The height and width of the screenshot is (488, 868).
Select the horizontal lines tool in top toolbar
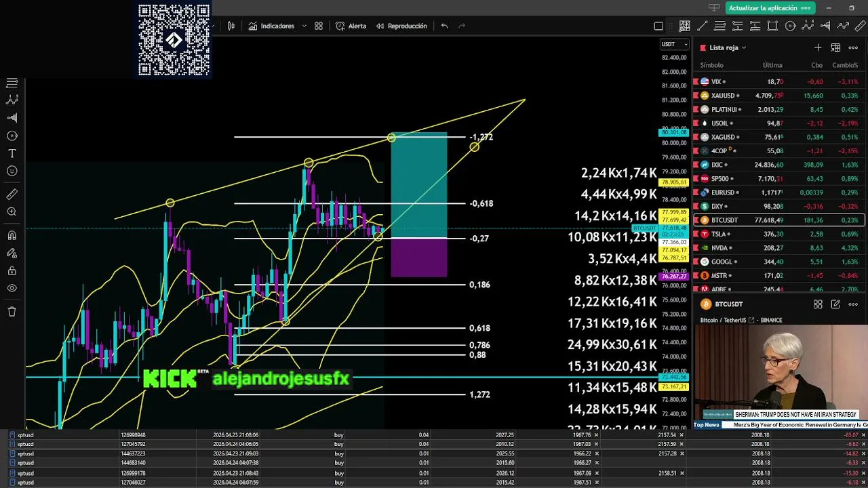point(720,26)
